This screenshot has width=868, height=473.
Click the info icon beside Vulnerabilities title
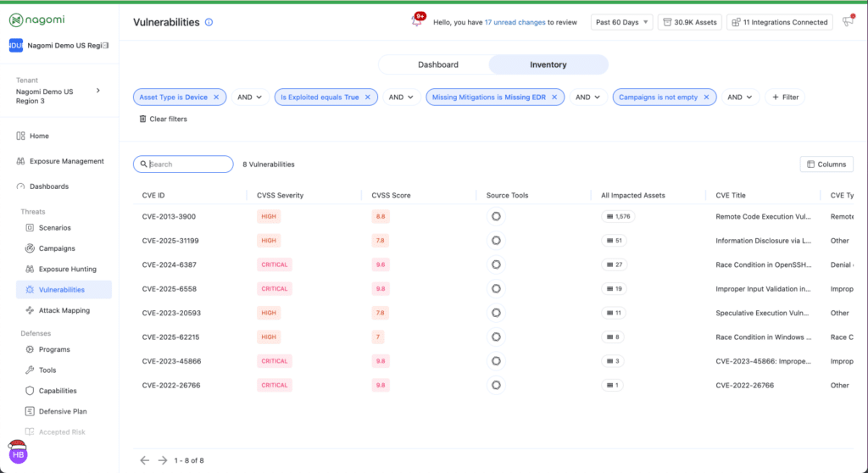pyautogui.click(x=209, y=23)
